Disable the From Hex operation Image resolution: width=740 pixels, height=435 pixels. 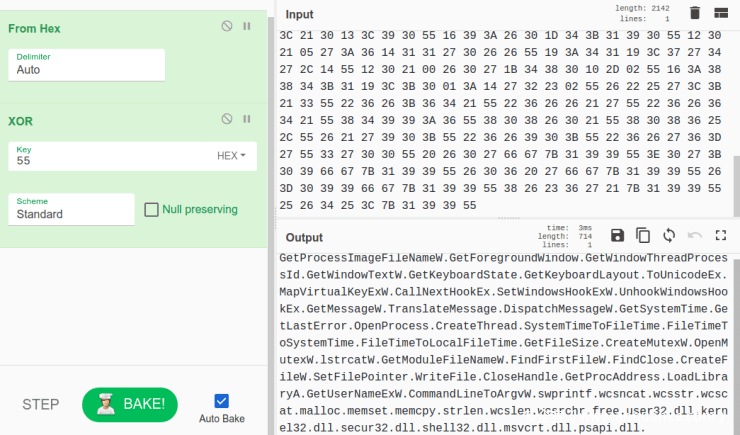227,26
